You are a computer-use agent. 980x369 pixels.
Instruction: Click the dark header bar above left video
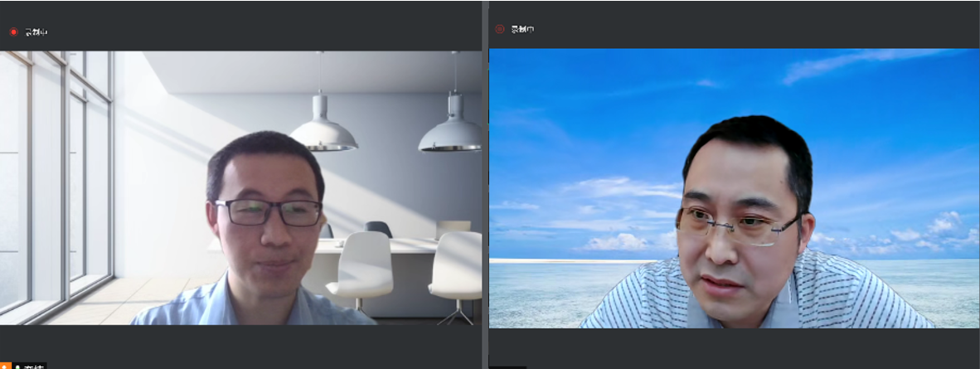249,25
